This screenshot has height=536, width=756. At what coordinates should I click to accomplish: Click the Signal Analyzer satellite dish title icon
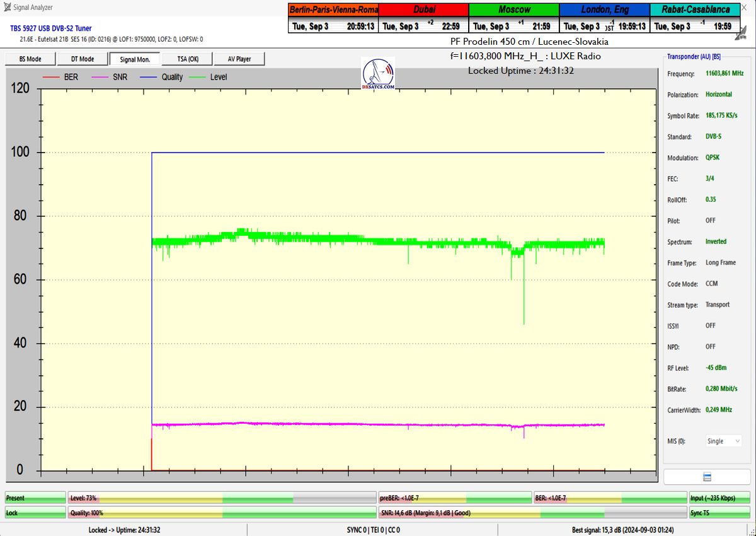pyautogui.click(x=7, y=7)
